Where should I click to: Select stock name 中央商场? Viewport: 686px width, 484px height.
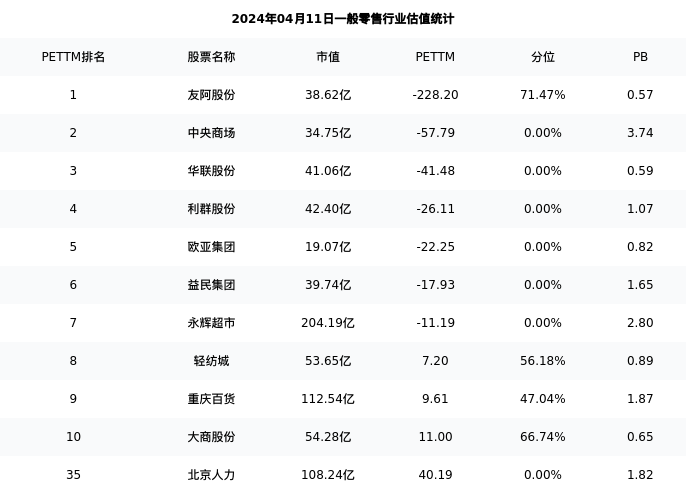211,133
